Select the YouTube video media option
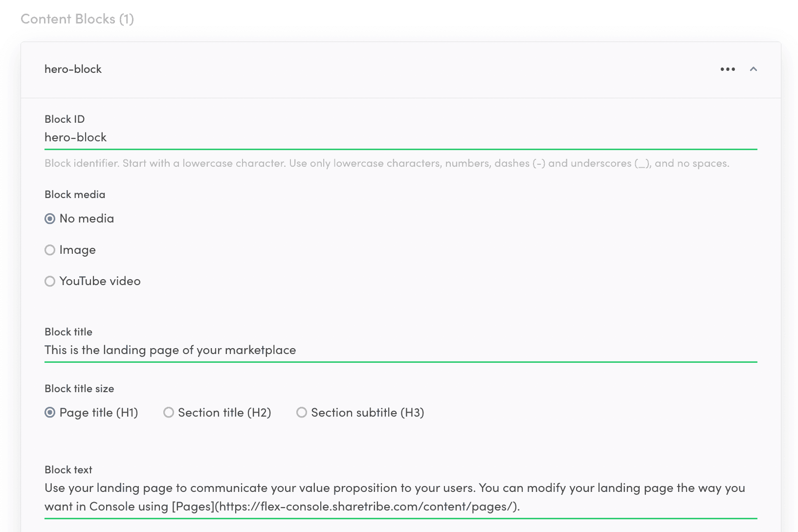This screenshot has width=798, height=532. click(x=50, y=281)
